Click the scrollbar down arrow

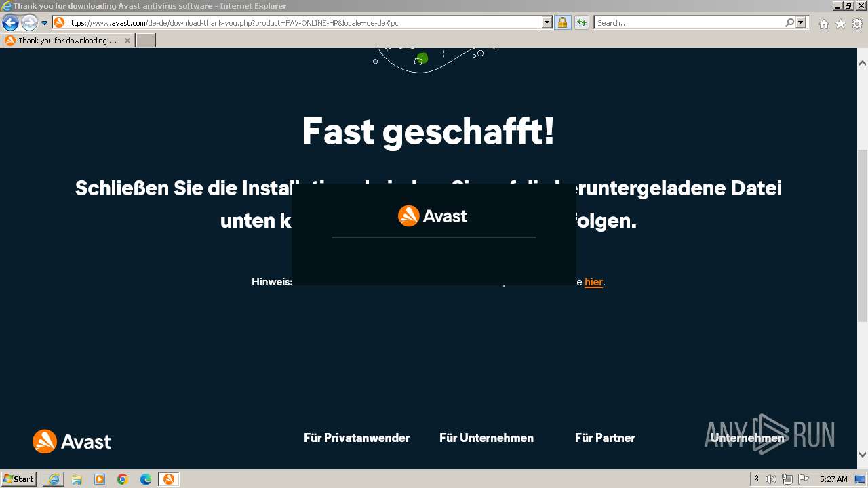point(863,455)
